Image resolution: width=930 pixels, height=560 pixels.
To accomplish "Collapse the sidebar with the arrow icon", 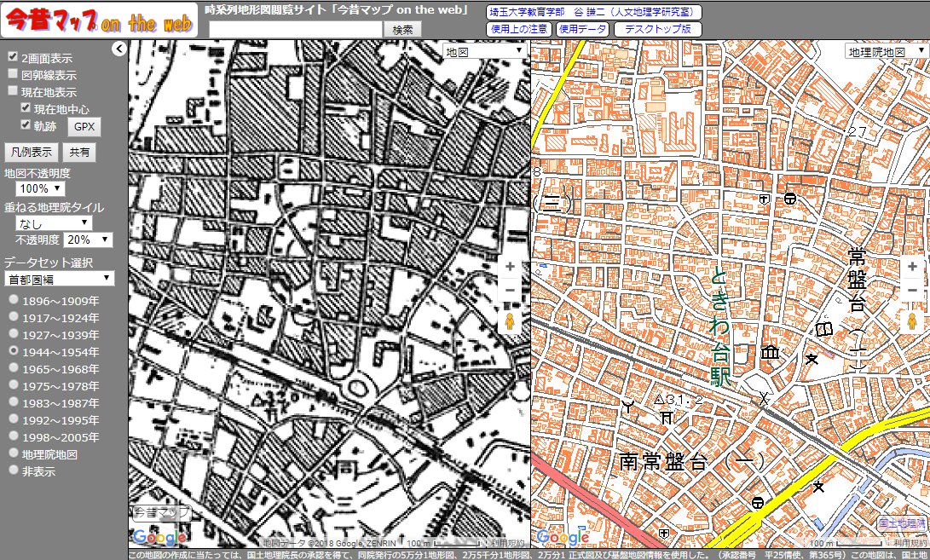I will 119,49.
